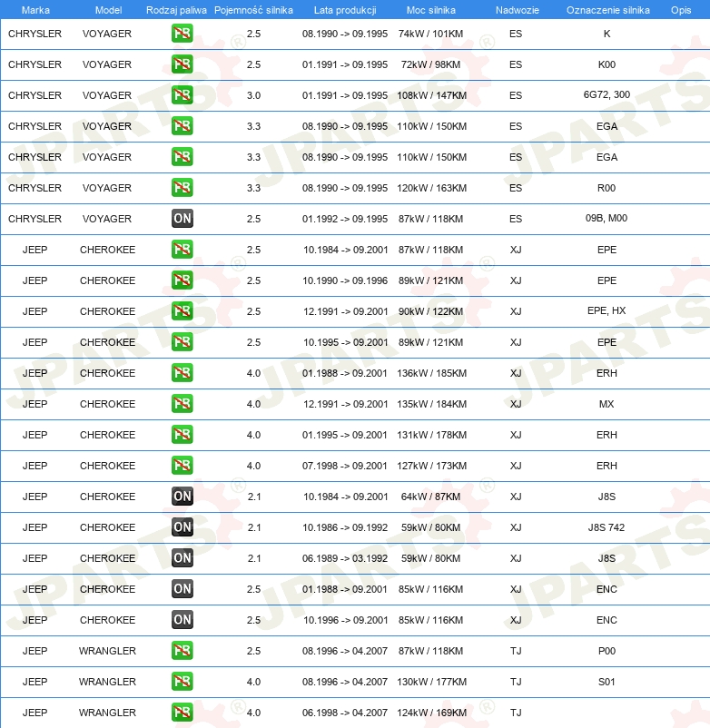This screenshot has height=728, width=710.
Task: Click petrol icon in Wrangler S01 row
Action: [182, 682]
